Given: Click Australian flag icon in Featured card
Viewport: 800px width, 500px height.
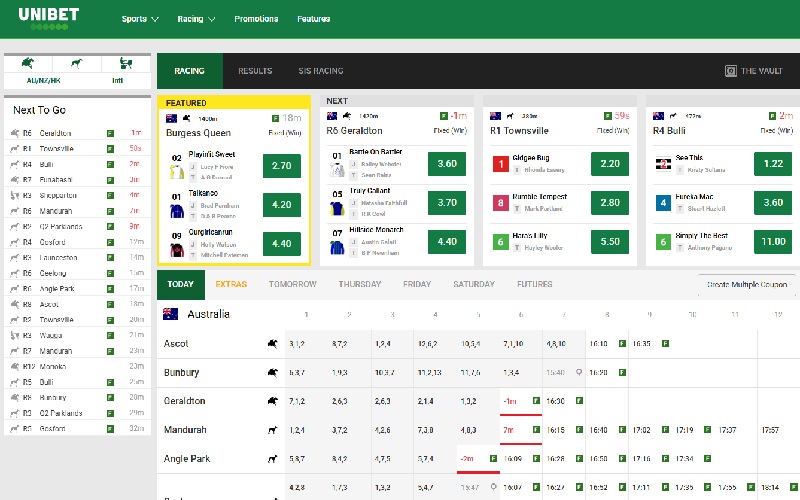Looking at the screenshot, I should 172,118.
